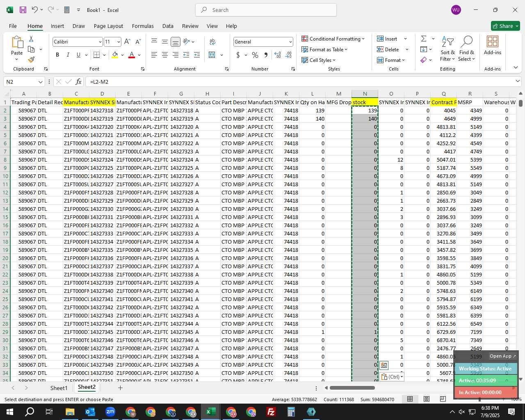
Task: Click the formula bar showing =L2-M2
Action: click(300, 82)
